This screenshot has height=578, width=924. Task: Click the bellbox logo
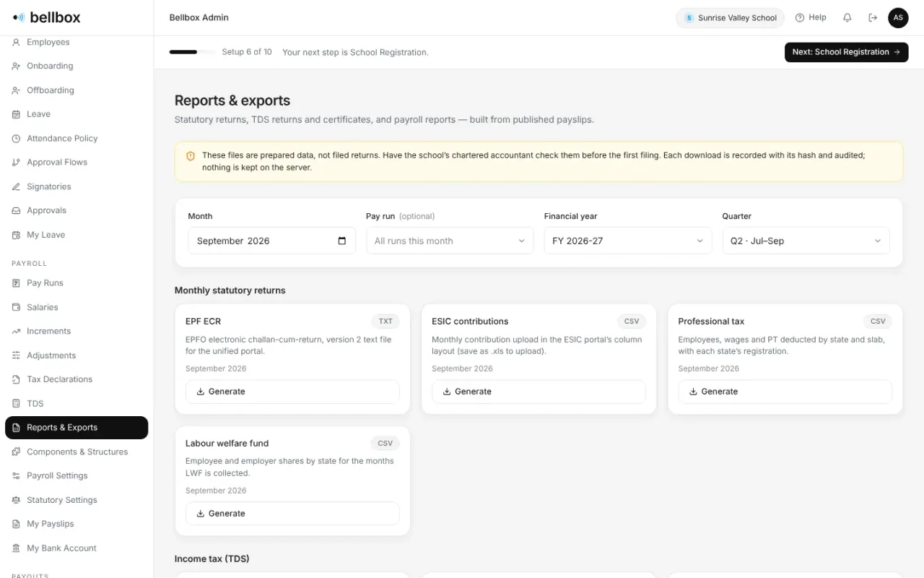coord(47,17)
